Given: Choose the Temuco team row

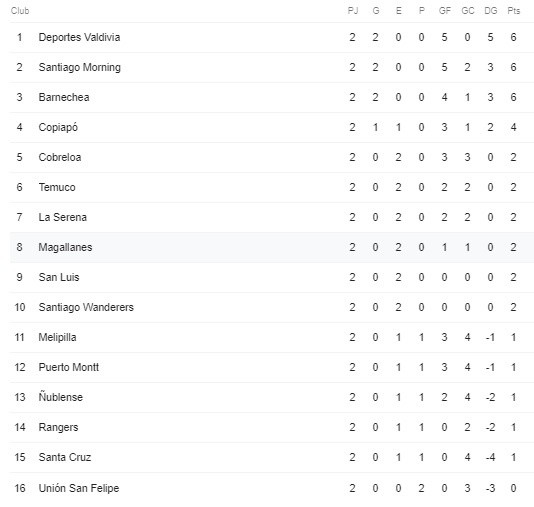Looking at the screenshot, I should click(272, 187).
